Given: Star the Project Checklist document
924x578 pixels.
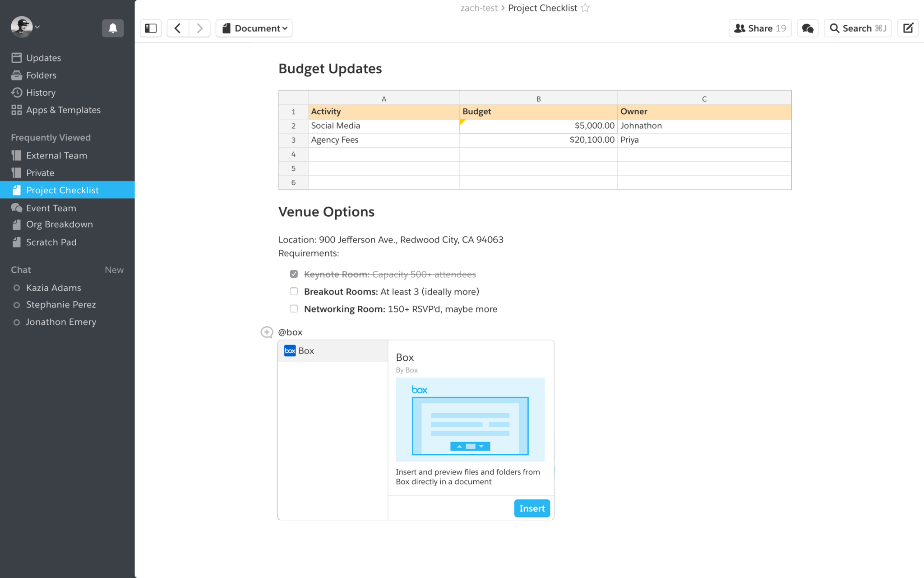Looking at the screenshot, I should (585, 8).
